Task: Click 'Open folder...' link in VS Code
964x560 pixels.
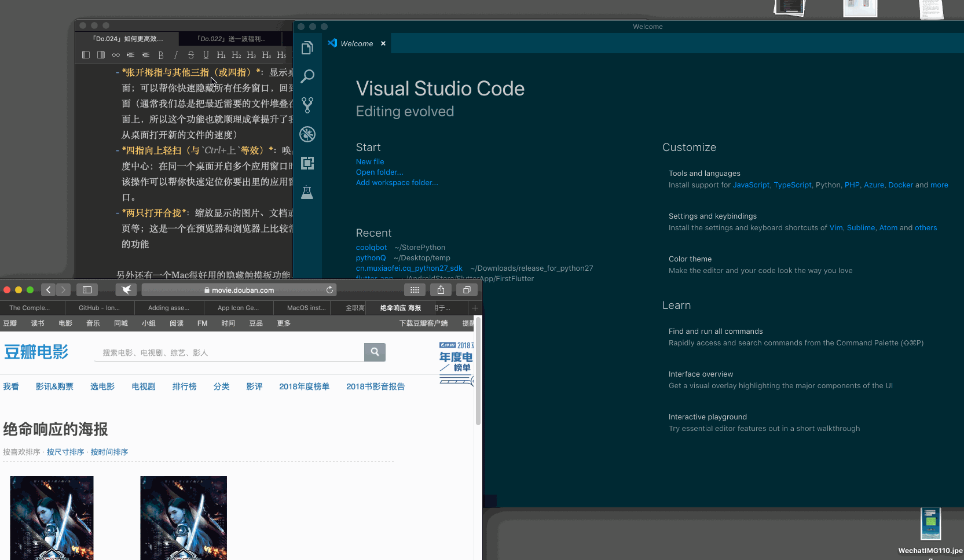Action: (x=380, y=172)
